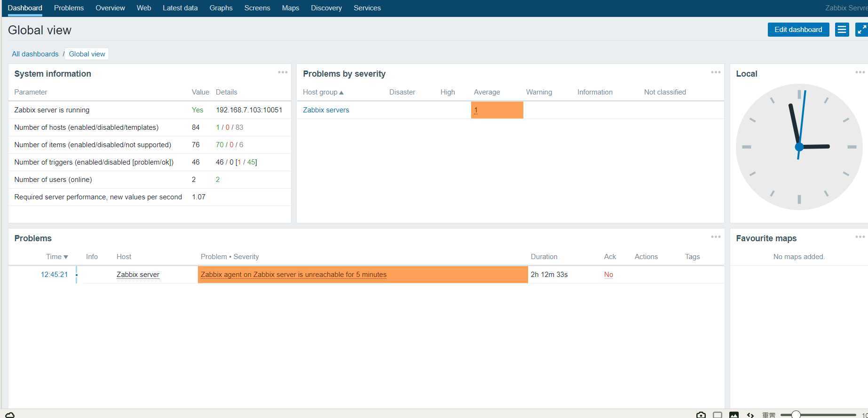The width and height of the screenshot is (868, 418).
Task: Open the Web monitoring tab
Action: [144, 8]
